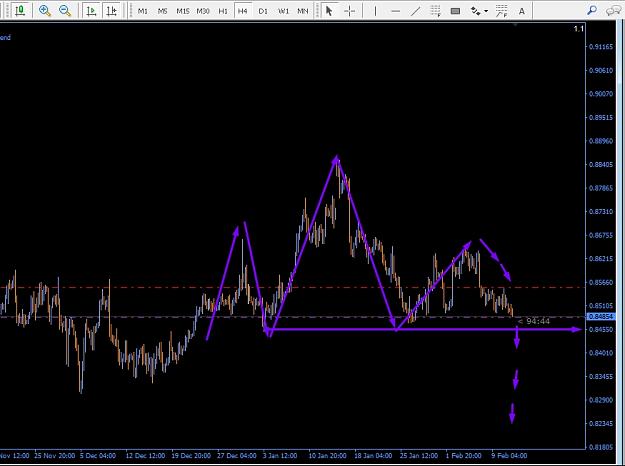The width and height of the screenshot is (625, 466).
Task: Zoom in on the chart
Action: [45, 11]
